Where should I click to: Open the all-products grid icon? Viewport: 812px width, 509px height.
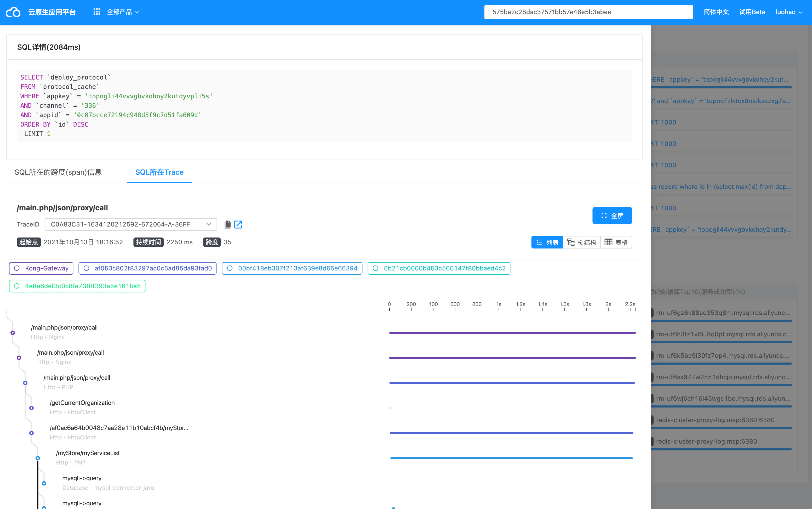96,12
